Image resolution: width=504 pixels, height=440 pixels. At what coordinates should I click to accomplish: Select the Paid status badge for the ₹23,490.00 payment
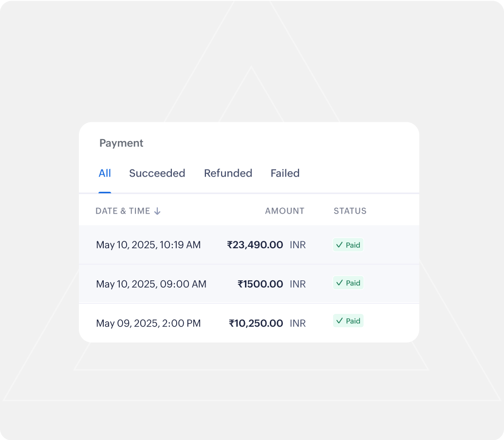[348, 245]
